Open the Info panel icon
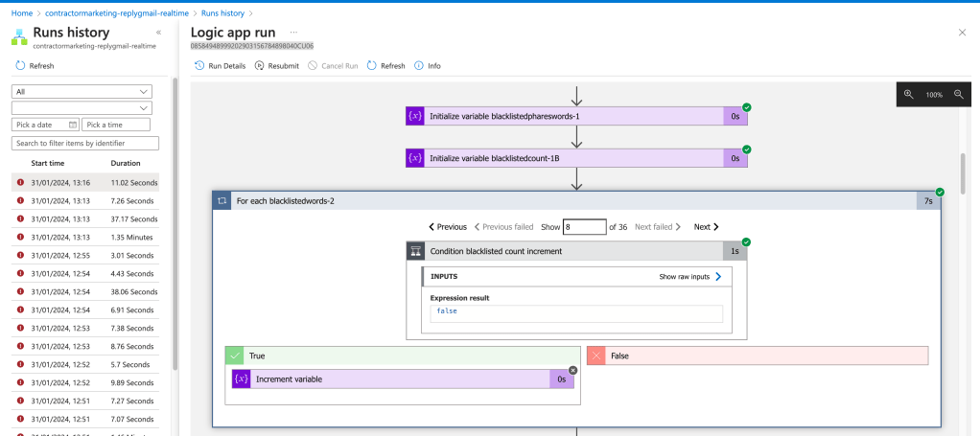Image resolution: width=980 pixels, height=436 pixels. (419, 65)
